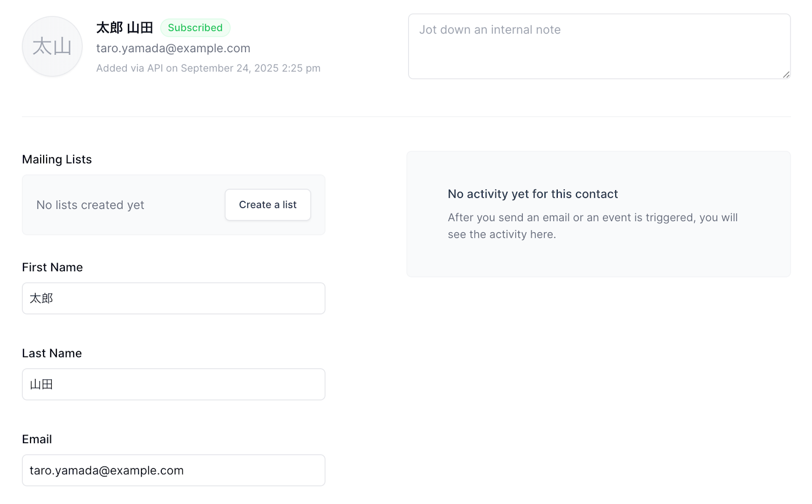Viewport: 812px width, 504px height.
Task: Click the No lists created yet text
Action: [90, 205]
